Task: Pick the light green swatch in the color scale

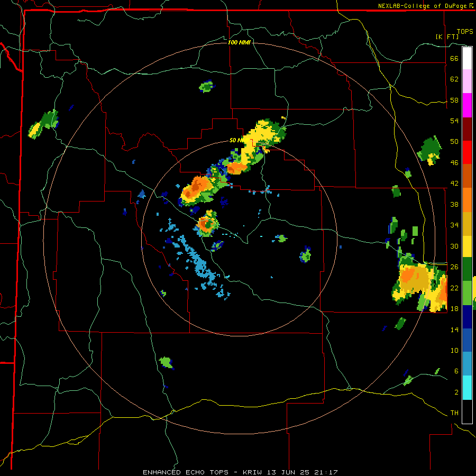Action: coord(467,293)
